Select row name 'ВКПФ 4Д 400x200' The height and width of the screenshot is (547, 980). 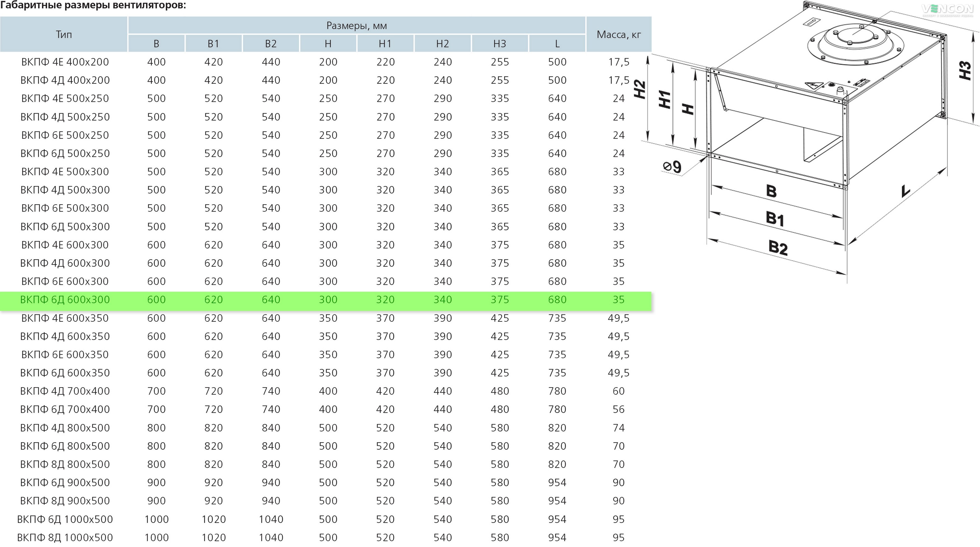65,80
